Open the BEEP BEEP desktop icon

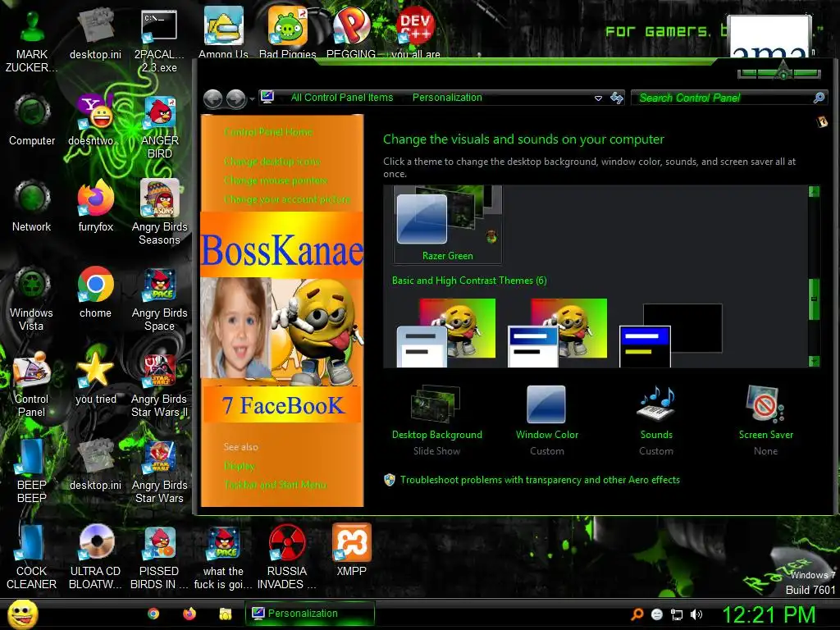[x=32, y=472]
